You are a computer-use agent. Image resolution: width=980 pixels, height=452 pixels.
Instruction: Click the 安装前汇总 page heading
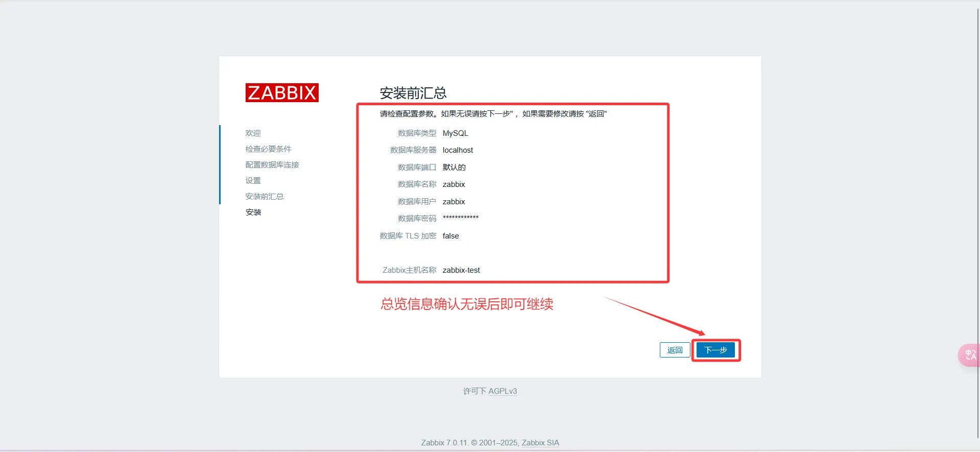coord(413,93)
